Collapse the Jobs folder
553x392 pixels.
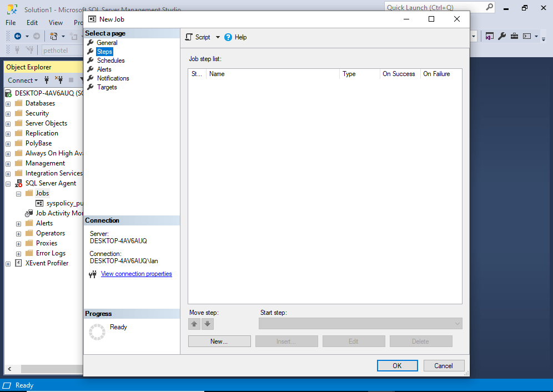coord(18,193)
